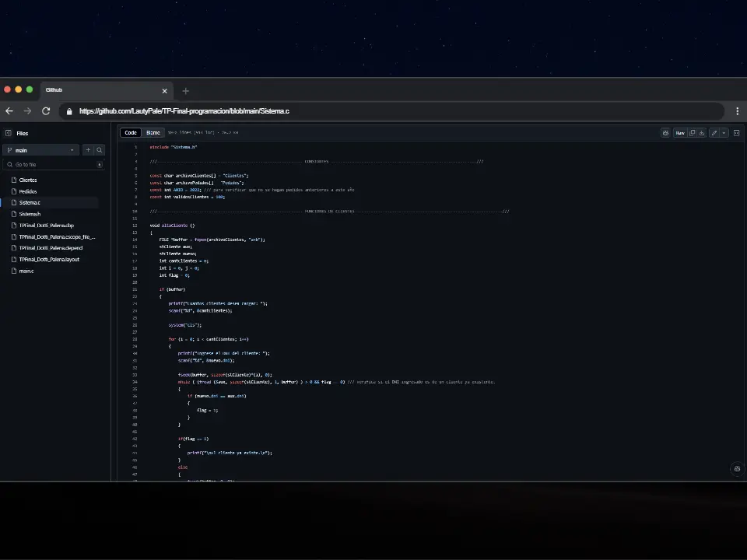The height and width of the screenshot is (560, 747).
Task: Click line number 12 in the gutter
Action: 135,226
